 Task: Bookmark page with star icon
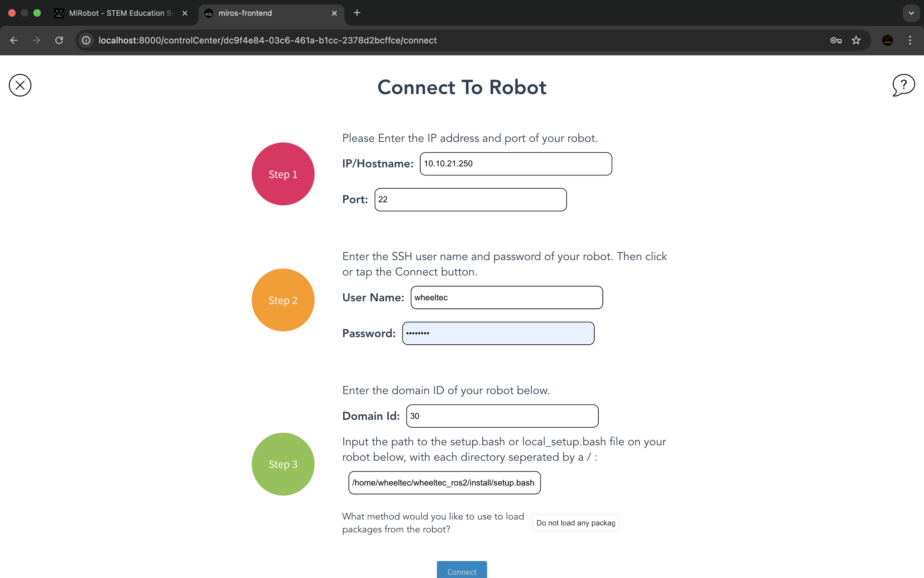(x=856, y=40)
